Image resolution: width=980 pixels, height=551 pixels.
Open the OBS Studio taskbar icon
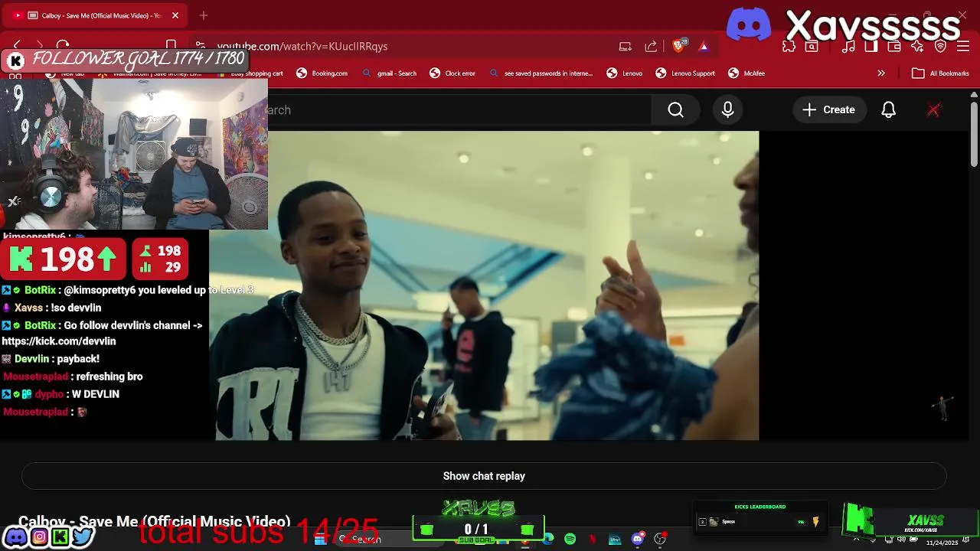(x=660, y=540)
